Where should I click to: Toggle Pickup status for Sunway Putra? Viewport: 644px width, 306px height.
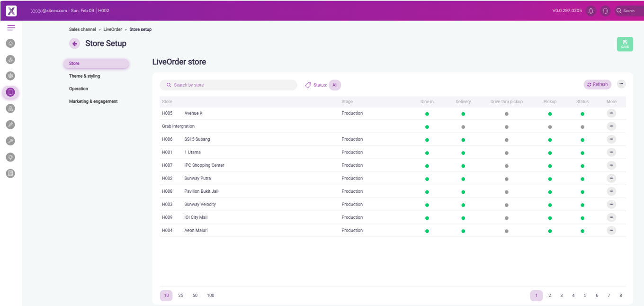[550, 179]
